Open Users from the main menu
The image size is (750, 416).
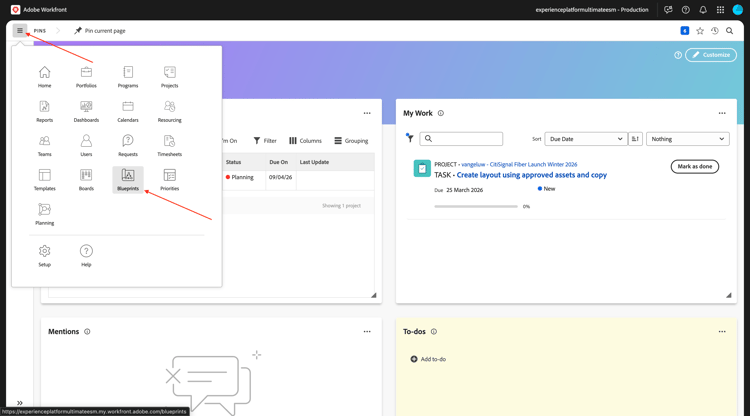(86, 146)
